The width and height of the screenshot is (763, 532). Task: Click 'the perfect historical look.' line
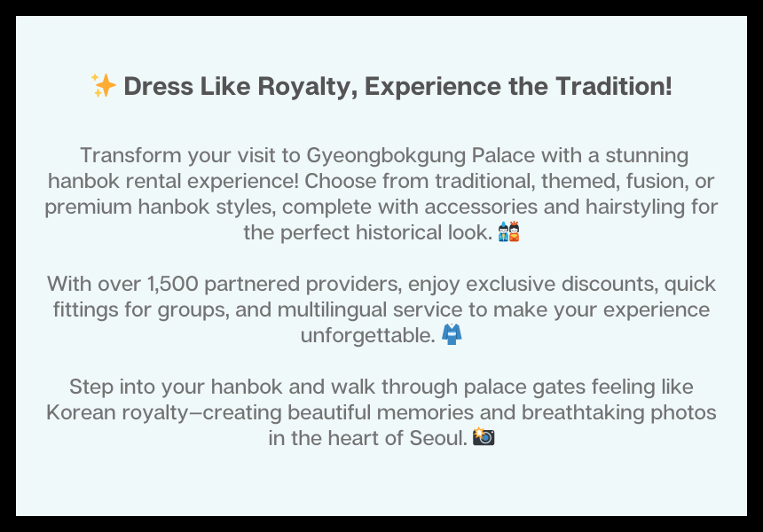(x=368, y=232)
